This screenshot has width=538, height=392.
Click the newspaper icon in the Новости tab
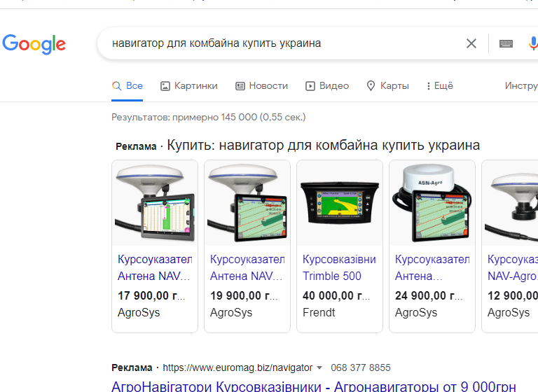point(240,86)
